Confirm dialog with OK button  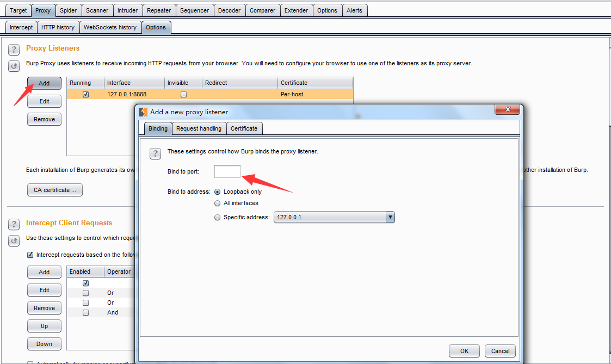click(464, 351)
